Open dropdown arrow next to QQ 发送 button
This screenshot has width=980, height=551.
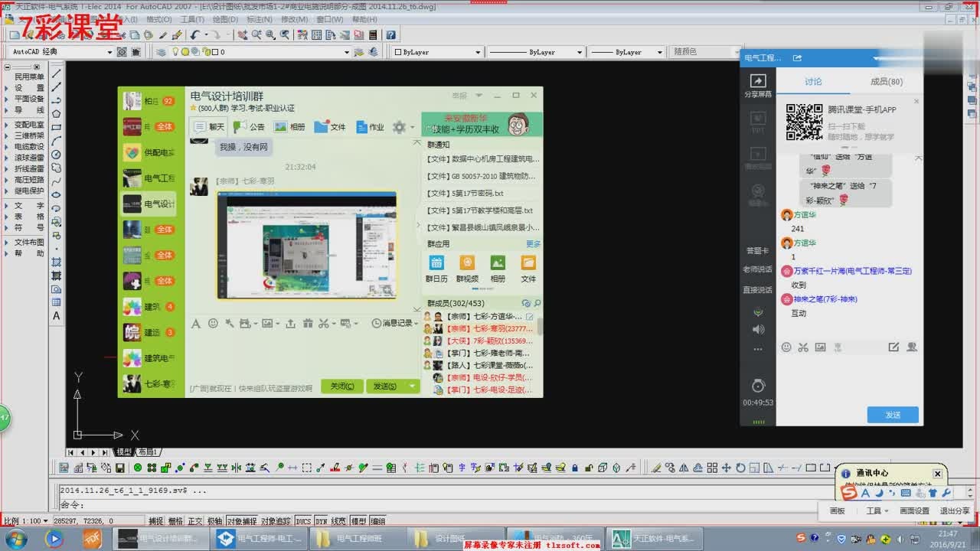click(x=413, y=386)
